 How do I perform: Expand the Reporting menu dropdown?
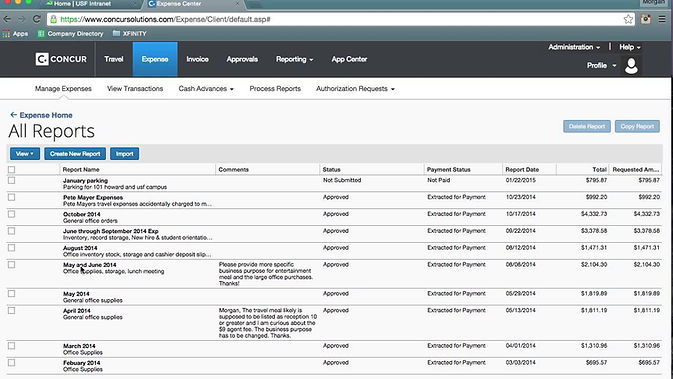[x=294, y=59]
